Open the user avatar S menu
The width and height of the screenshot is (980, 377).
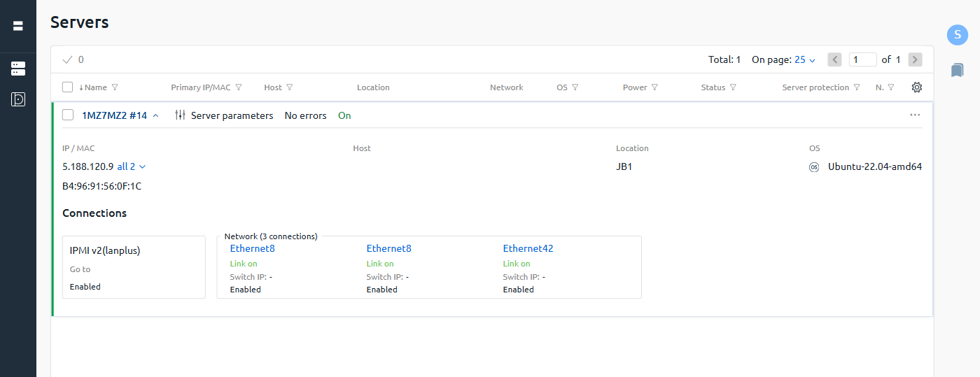pos(957,34)
